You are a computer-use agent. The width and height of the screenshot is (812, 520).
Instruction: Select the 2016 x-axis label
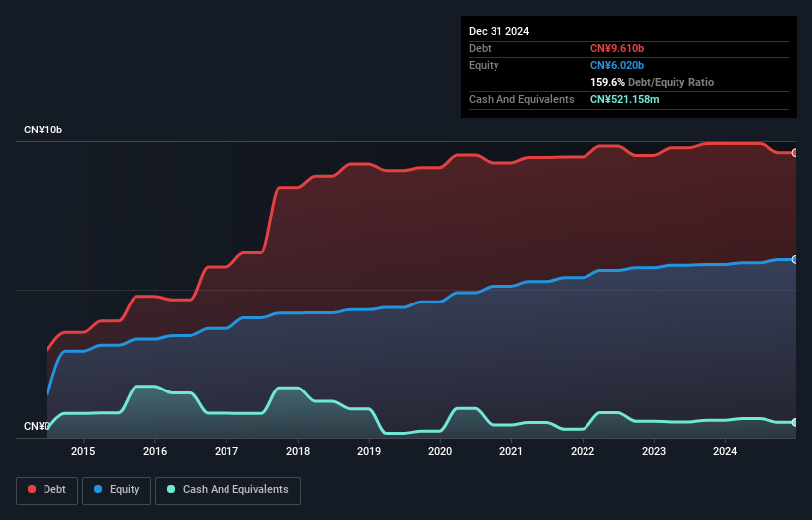[155, 451]
